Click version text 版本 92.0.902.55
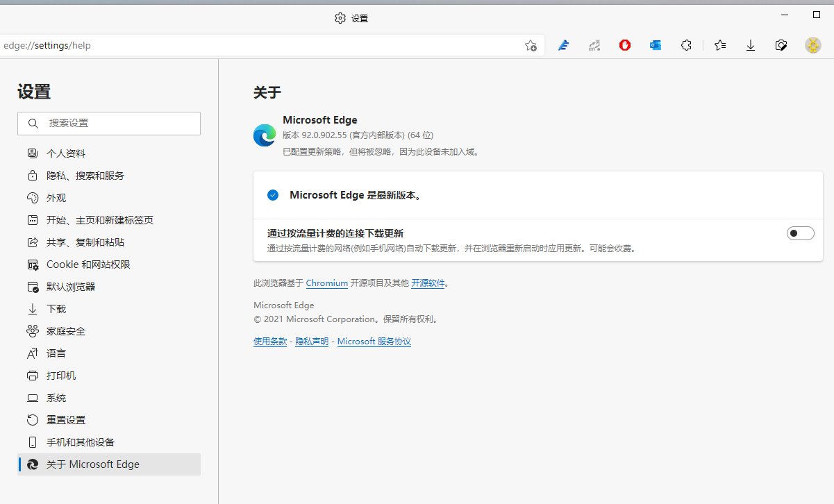Image resolution: width=834 pixels, height=504 pixels. click(358, 135)
